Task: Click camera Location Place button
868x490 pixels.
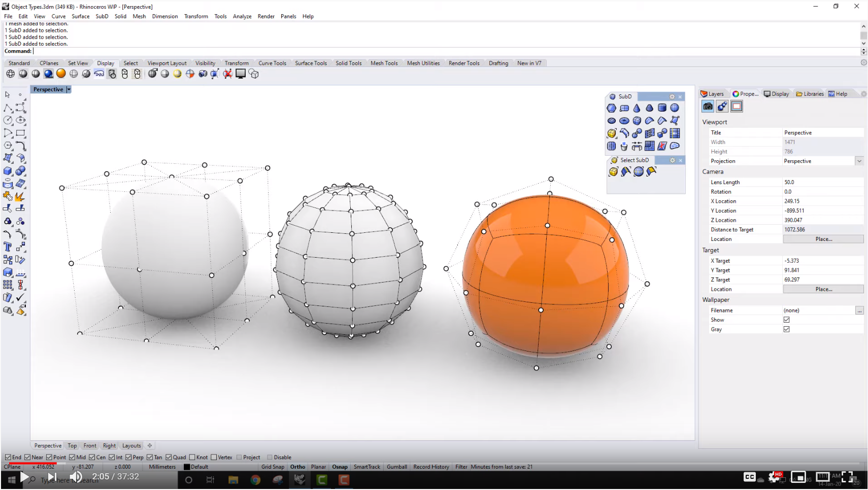Action: click(823, 239)
